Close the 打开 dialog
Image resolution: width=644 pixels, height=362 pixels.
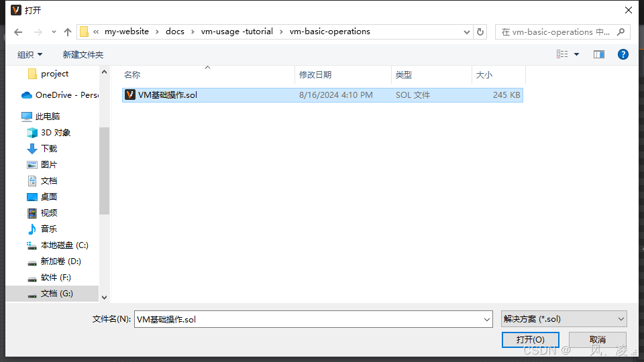[629, 10]
